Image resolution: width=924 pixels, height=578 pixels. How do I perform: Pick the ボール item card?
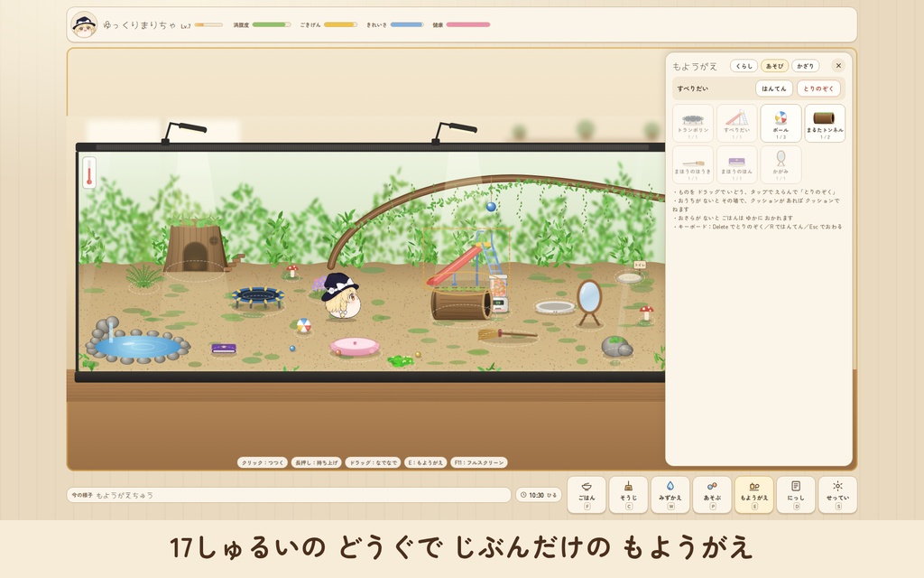(x=781, y=123)
